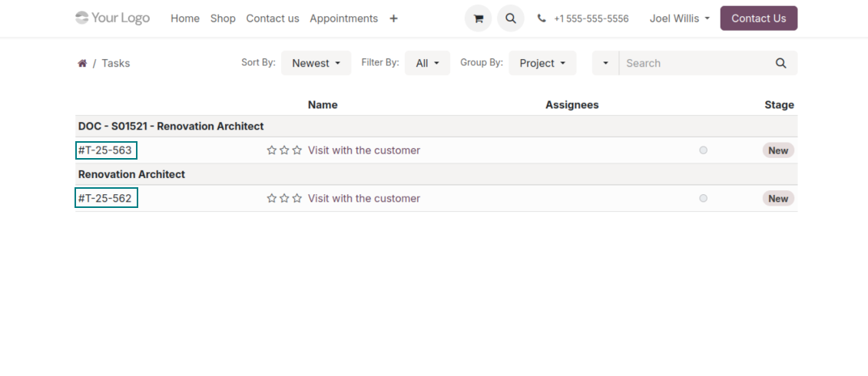The width and height of the screenshot is (868, 376).
Task: Open the search options caret dropdown
Action: [x=605, y=63]
